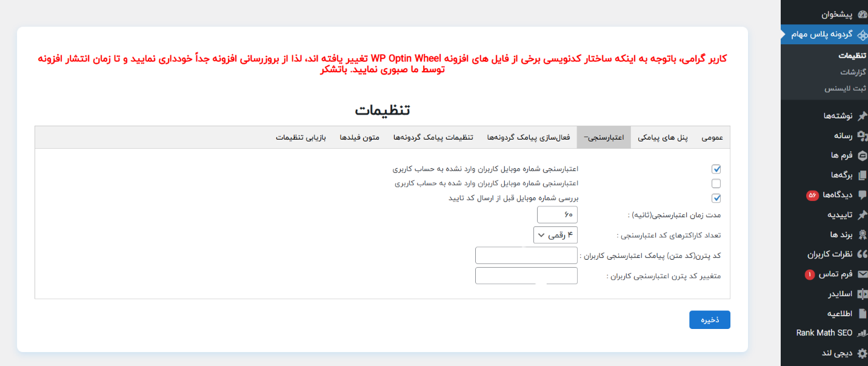The height and width of the screenshot is (366, 868).
Task: Switch to the پنل های پیامکی tab
Action: pyautogui.click(x=663, y=138)
